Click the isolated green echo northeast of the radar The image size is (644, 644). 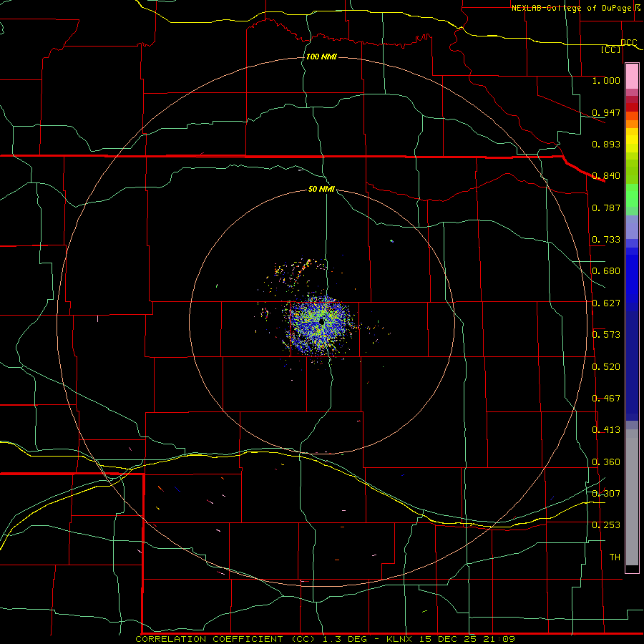392,241
